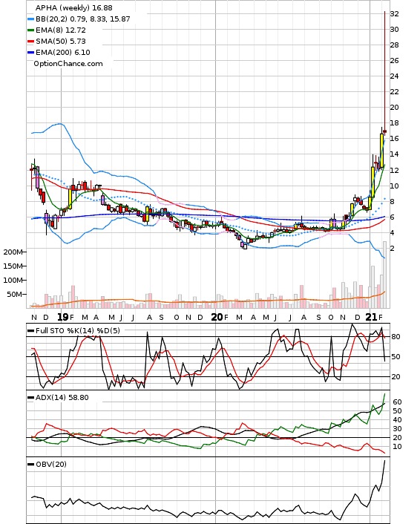Click the black ADX legend marker
This screenshot has height=524, width=420.
click(30, 398)
